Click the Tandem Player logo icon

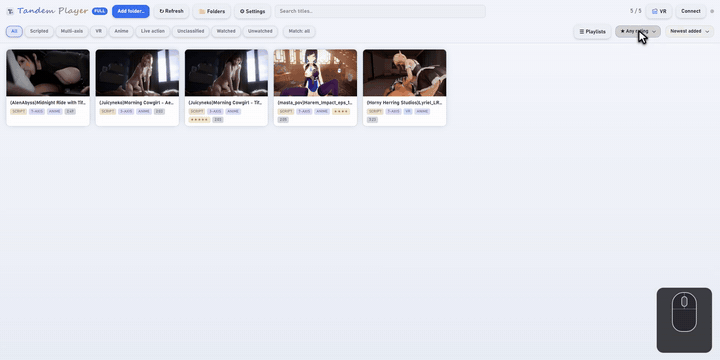pyautogui.click(x=10, y=11)
